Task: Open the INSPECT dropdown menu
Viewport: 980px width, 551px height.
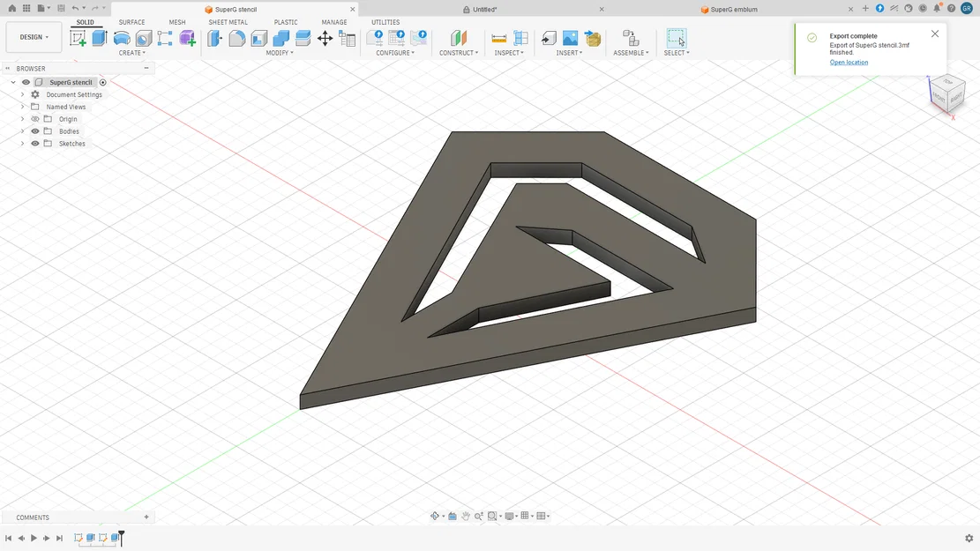Action: click(x=509, y=53)
